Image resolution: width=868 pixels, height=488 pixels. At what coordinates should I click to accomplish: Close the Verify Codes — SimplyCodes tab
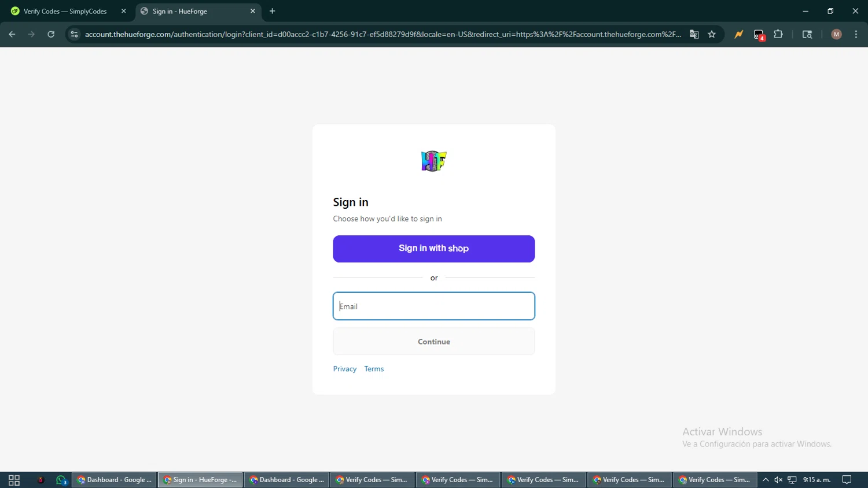pos(123,11)
